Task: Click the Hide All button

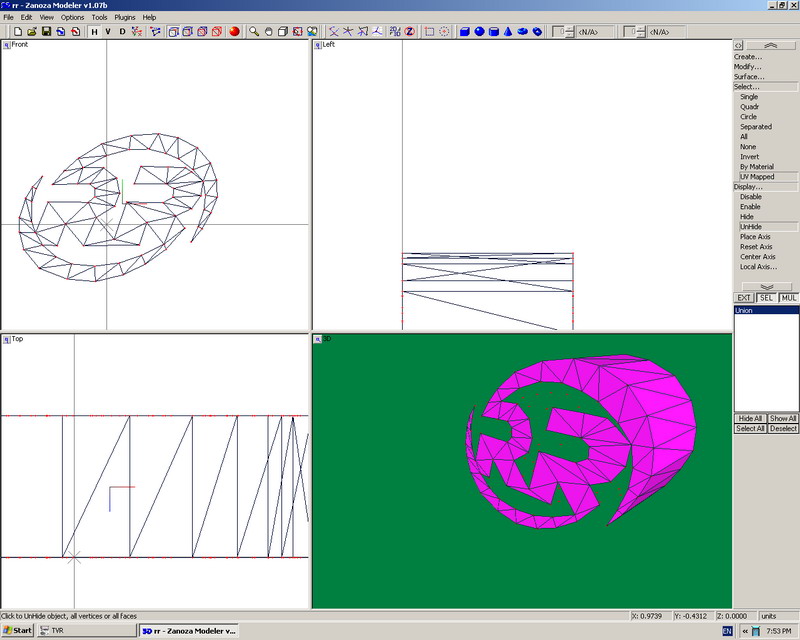Action: tap(750, 419)
